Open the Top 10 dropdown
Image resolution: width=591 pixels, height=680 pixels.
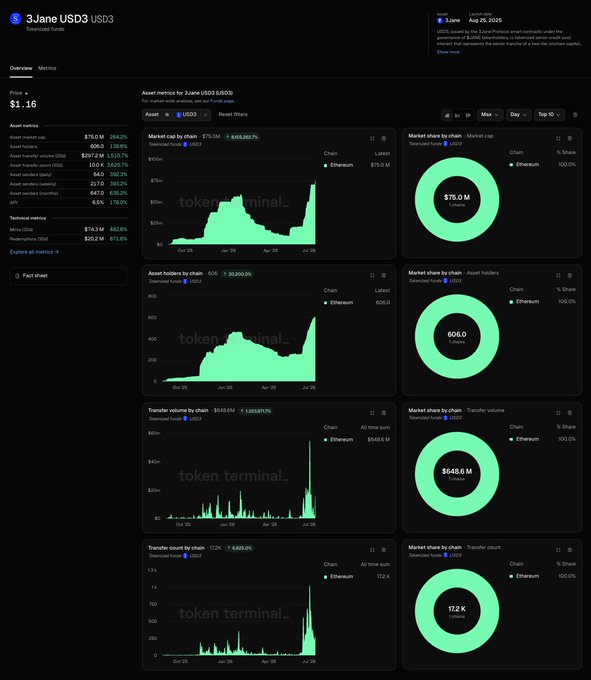(549, 115)
